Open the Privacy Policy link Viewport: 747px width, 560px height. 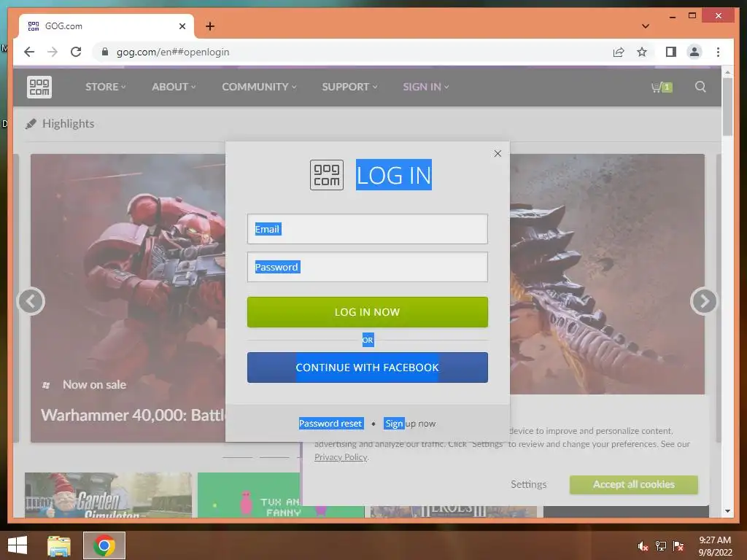click(341, 457)
